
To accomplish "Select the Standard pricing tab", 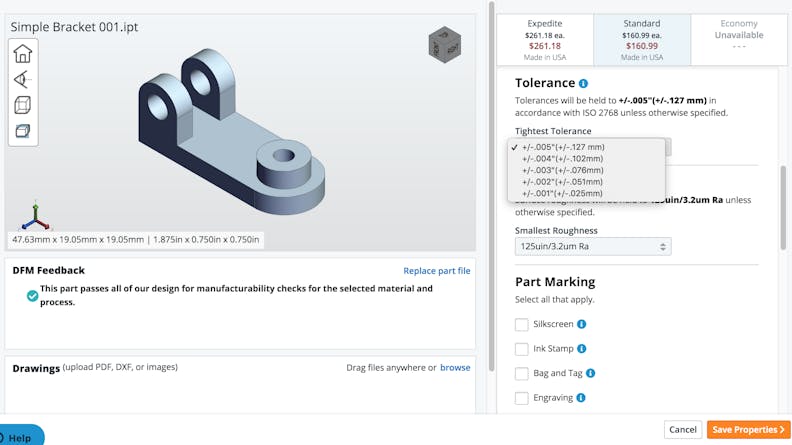I will click(x=641, y=39).
